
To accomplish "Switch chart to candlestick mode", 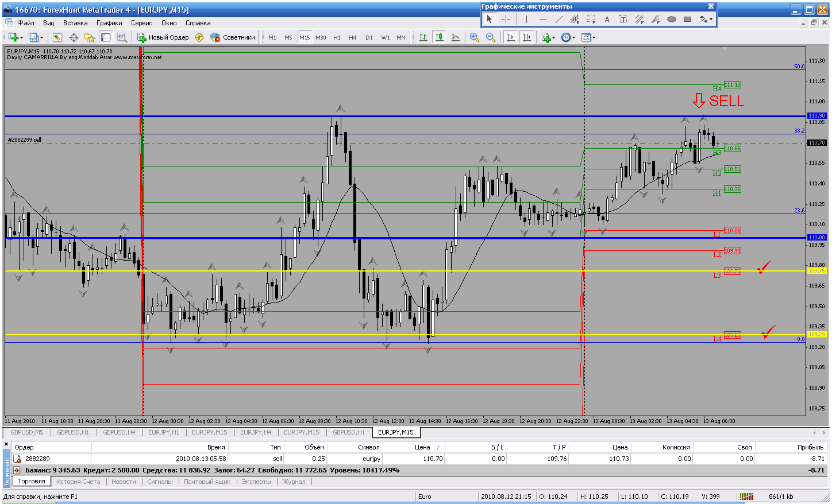I will click(440, 37).
